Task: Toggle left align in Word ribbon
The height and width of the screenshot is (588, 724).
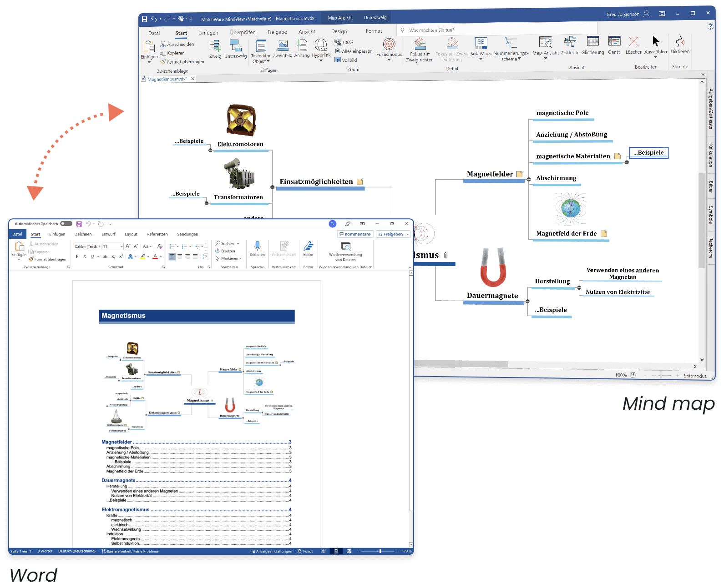Action: (x=172, y=256)
